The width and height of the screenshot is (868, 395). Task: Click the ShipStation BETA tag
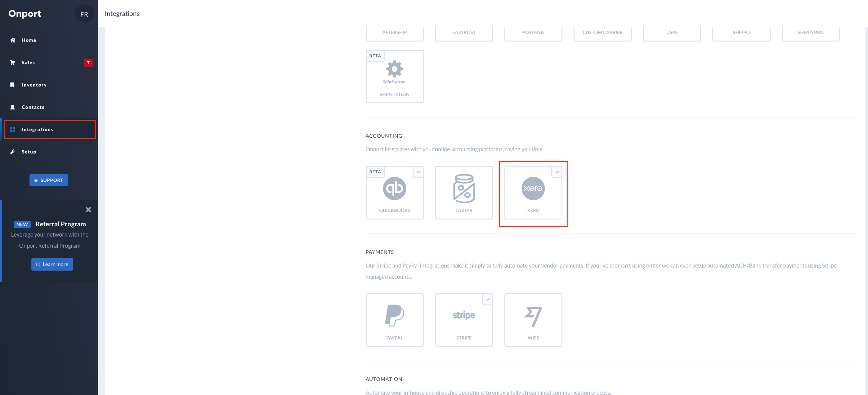click(x=375, y=56)
